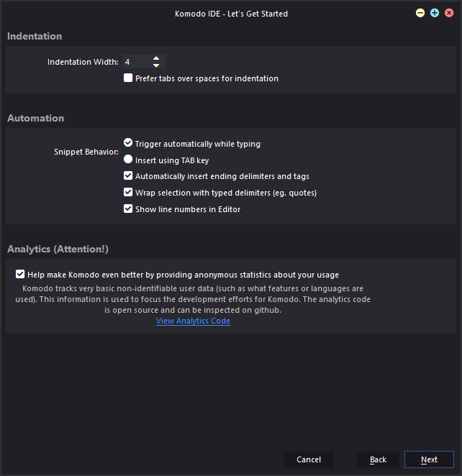
Task: Click the Komodo IDE title bar
Action: click(231, 13)
